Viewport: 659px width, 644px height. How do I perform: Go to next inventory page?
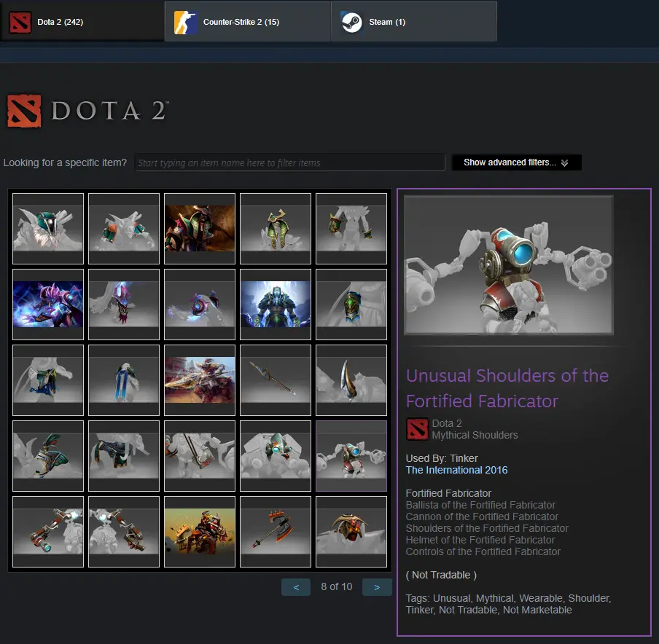click(377, 587)
